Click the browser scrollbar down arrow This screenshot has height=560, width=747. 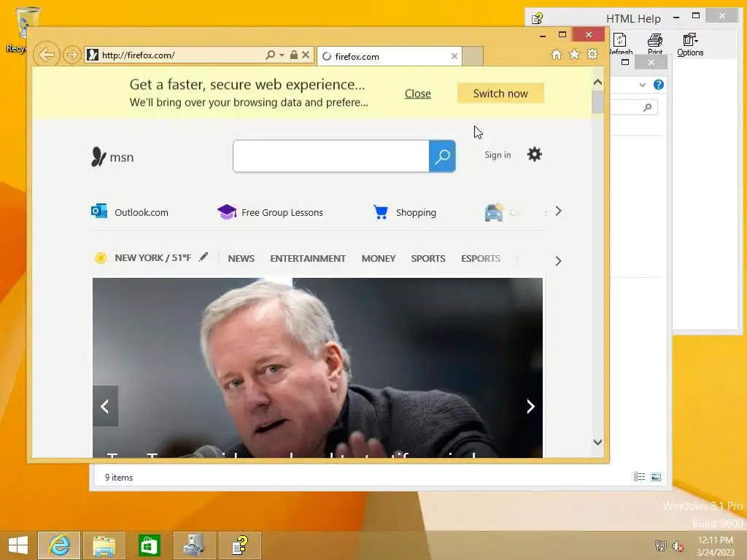[x=598, y=442]
